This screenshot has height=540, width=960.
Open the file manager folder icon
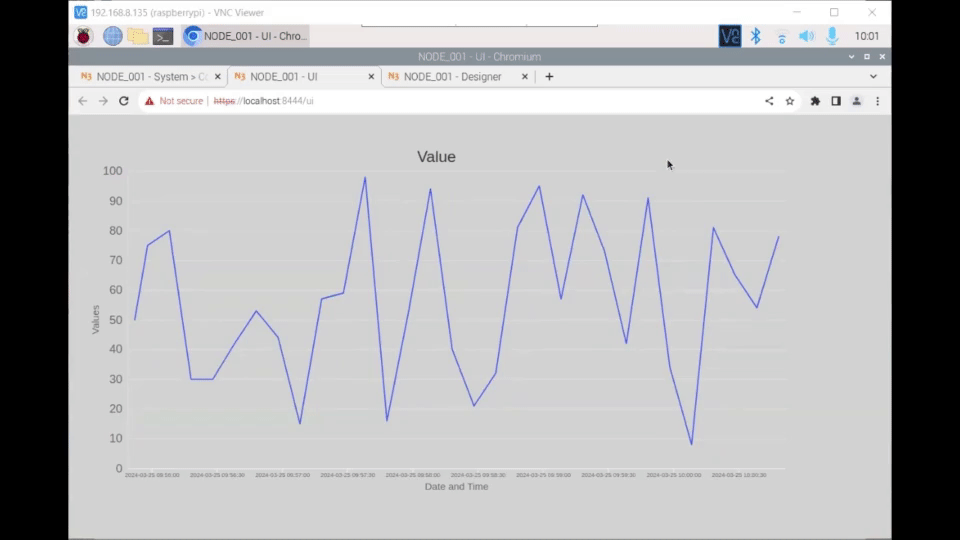pyautogui.click(x=137, y=36)
